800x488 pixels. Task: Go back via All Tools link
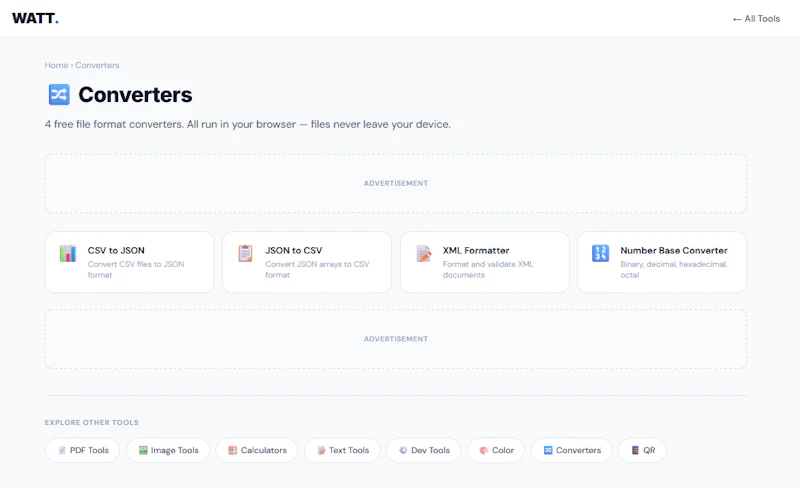pyautogui.click(x=756, y=19)
